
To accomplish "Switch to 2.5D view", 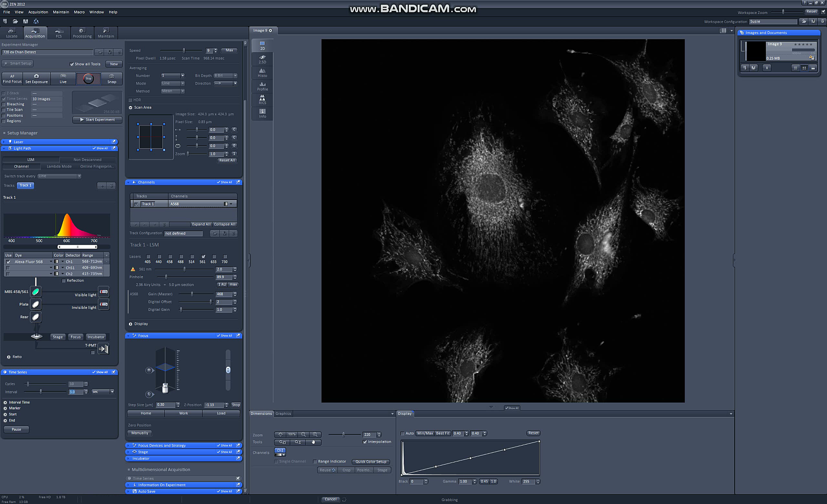I will pyautogui.click(x=262, y=59).
